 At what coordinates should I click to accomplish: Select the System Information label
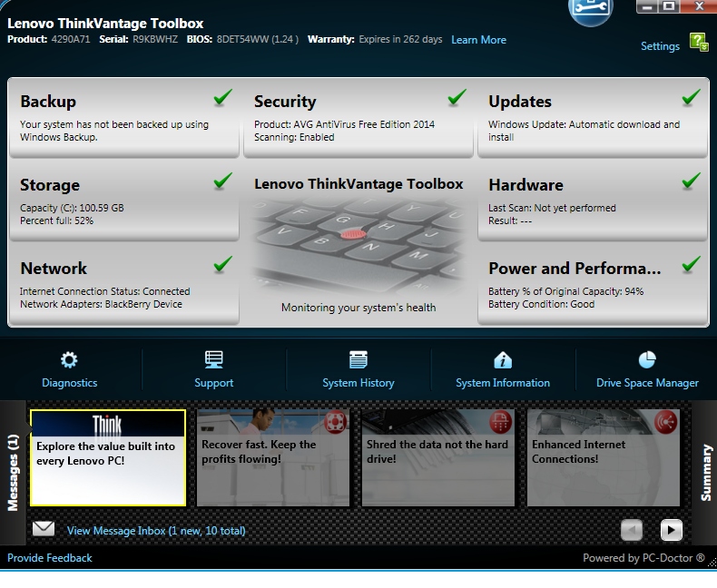[x=503, y=383]
